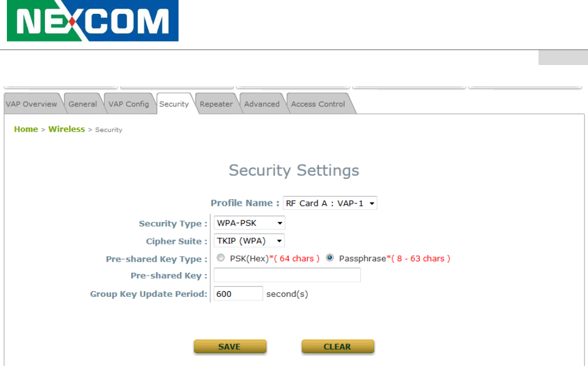Navigate to Wireless breadcrumb link
The height and width of the screenshot is (366, 588).
(66, 129)
